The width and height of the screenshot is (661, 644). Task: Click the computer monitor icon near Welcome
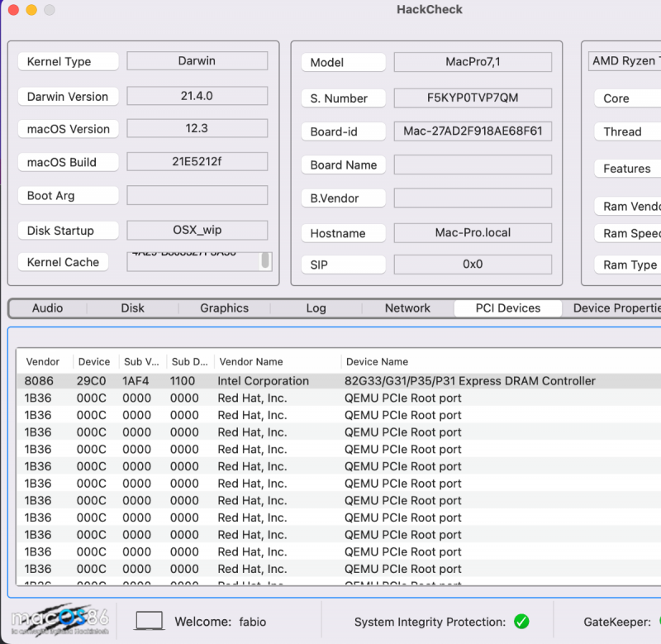click(x=149, y=621)
